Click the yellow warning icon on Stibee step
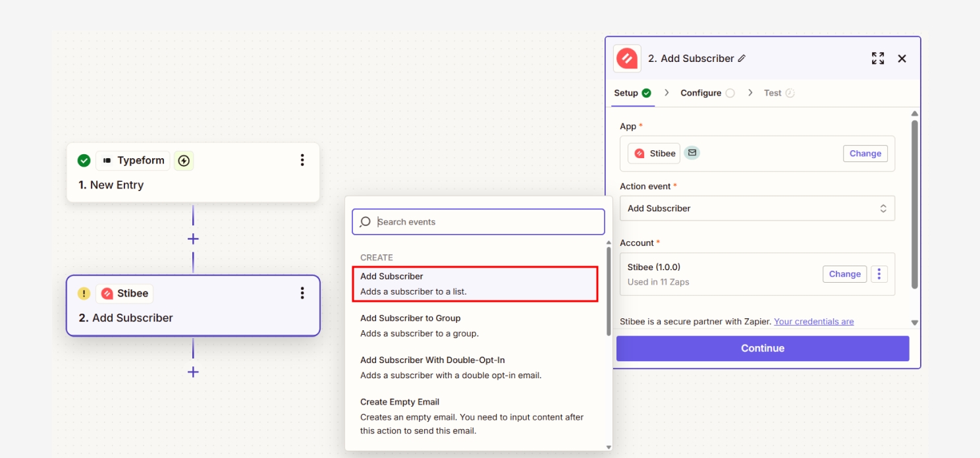Screen dimensions: 980x458 84,293
